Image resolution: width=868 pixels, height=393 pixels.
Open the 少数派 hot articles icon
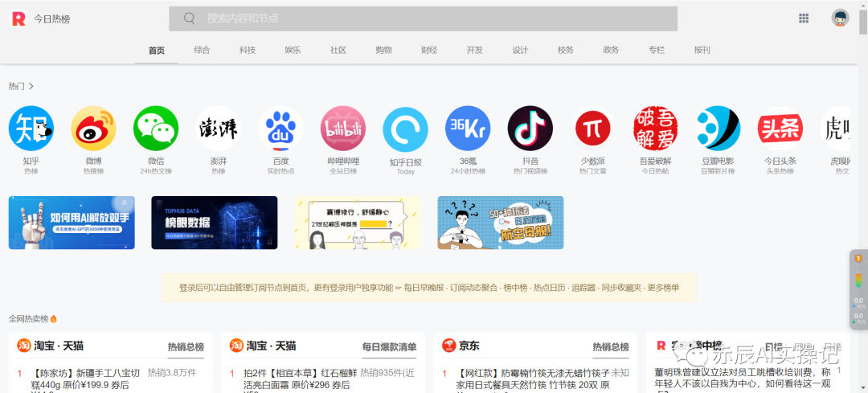pos(593,129)
